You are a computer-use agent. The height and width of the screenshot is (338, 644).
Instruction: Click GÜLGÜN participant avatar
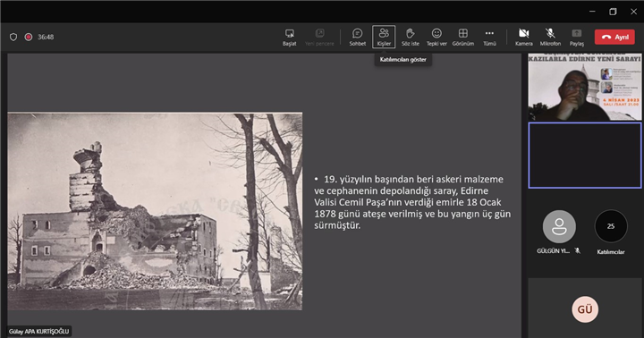coord(558,226)
